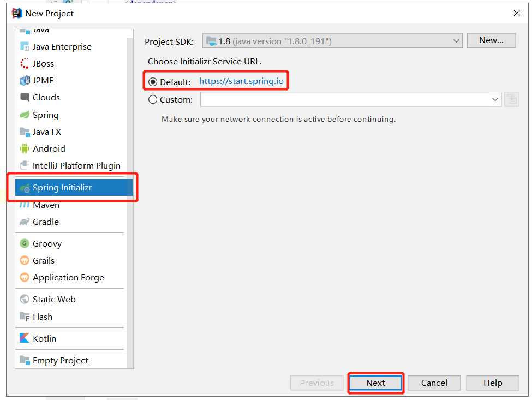
Task: Choose Clouds in the project list
Action: [71, 97]
